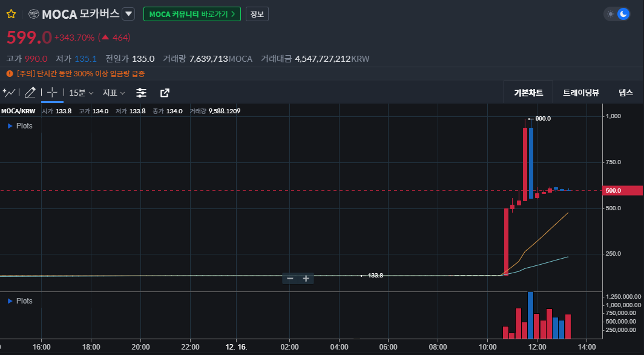Viewport: 644px width, 355px height.
Task: Click the 12. 16. date axis label
Action: pos(236,347)
